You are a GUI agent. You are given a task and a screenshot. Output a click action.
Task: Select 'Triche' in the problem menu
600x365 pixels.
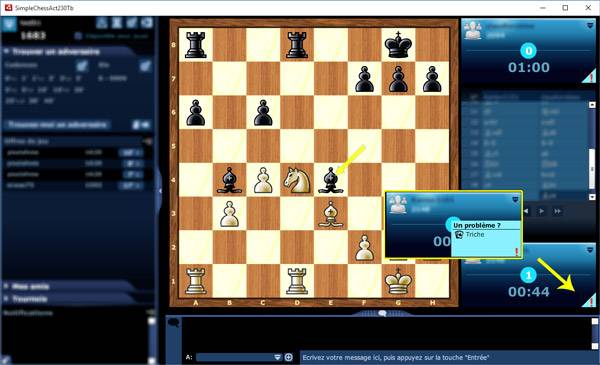(474, 235)
